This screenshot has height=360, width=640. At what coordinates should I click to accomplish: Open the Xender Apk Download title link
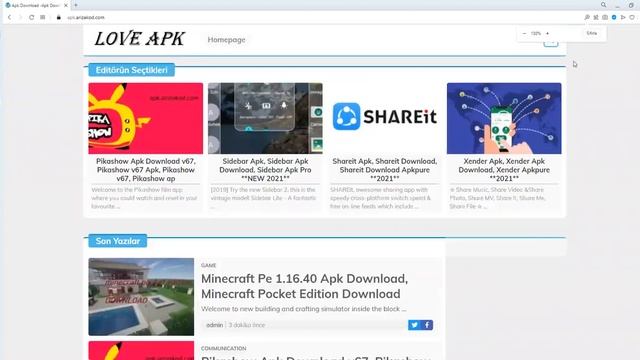tap(504, 170)
